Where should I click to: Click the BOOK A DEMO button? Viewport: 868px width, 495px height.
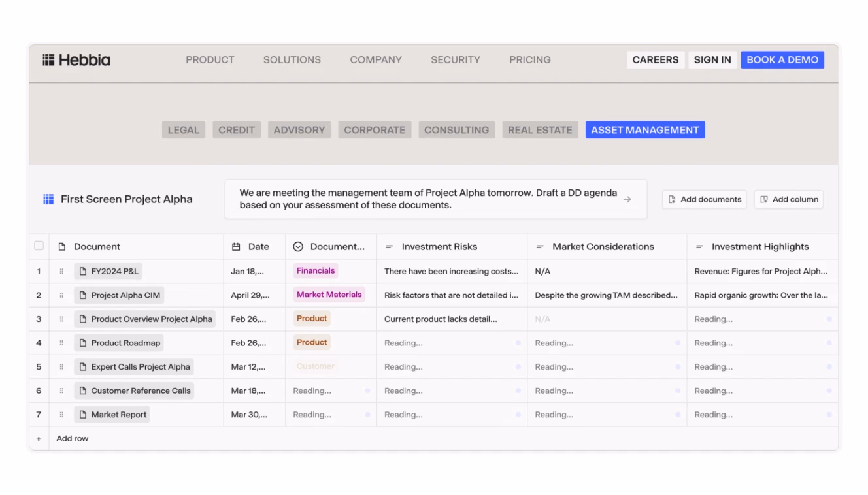[x=782, y=60]
